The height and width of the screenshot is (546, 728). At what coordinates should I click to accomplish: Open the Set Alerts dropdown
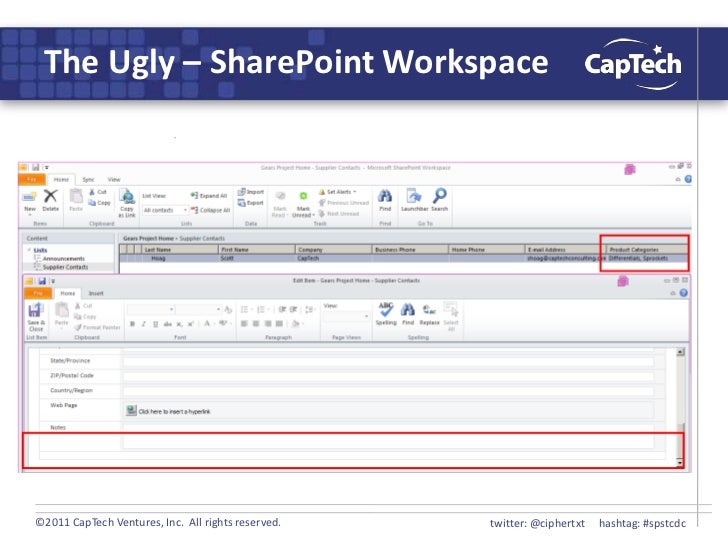pyautogui.click(x=338, y=192)
